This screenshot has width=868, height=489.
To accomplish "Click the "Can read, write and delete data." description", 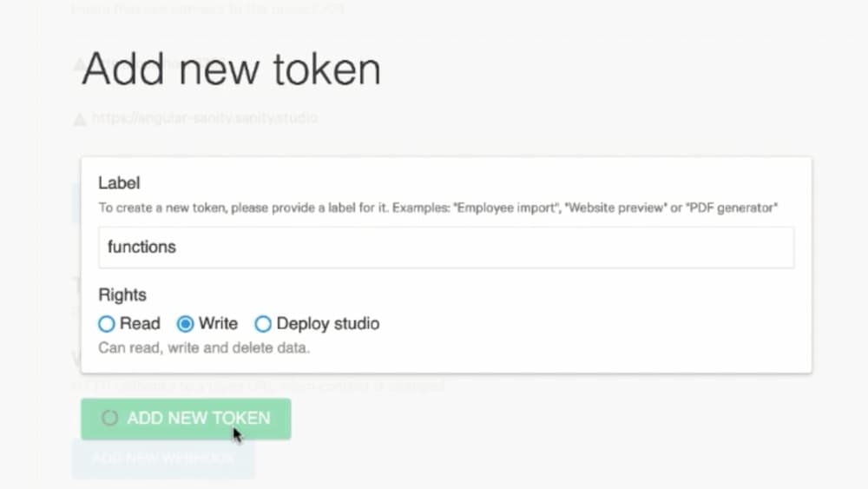I will pyautogui.click(x=204, y=348).
